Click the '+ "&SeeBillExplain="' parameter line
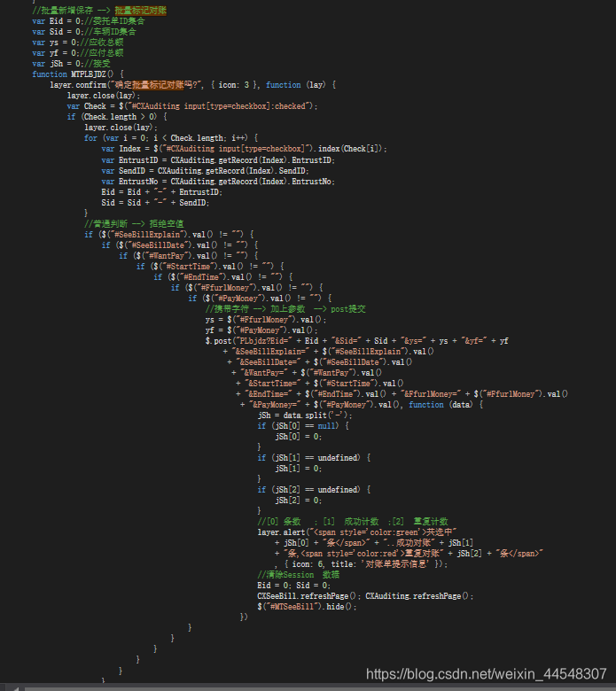 (x=329, y=351)
